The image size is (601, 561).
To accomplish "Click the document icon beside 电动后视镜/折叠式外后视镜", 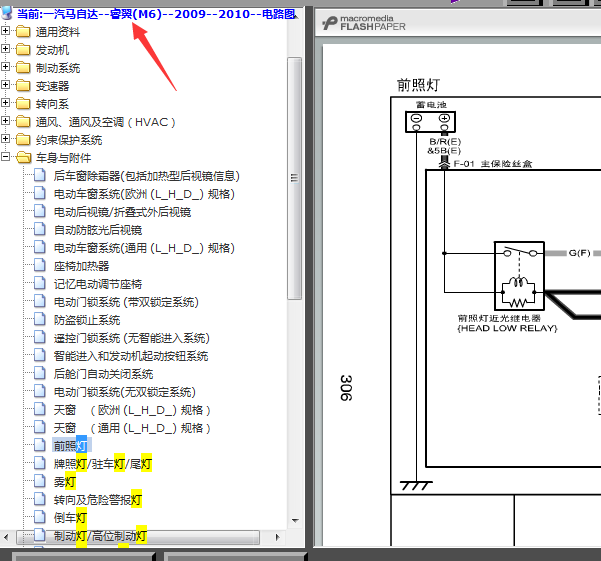I will coord(39,211).
